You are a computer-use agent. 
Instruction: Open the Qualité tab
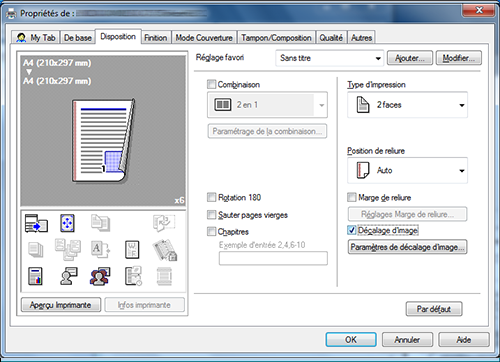[x=331, y=38]
